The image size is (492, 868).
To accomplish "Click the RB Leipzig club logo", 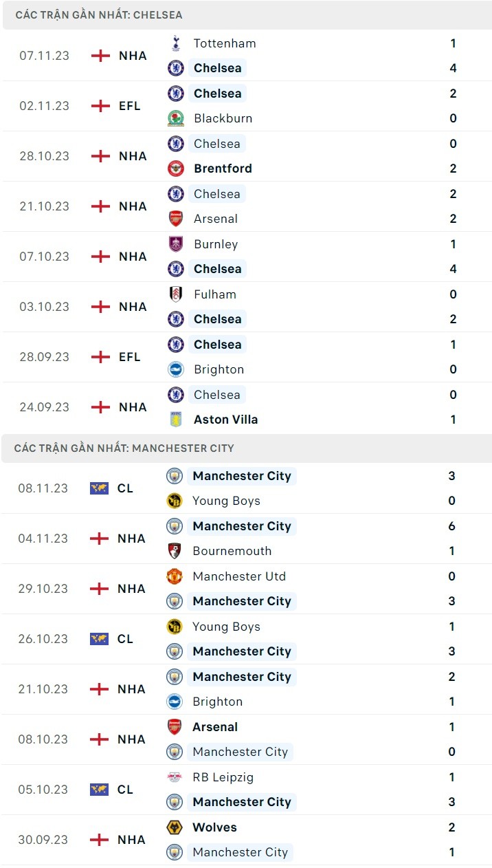I will 175,777.
